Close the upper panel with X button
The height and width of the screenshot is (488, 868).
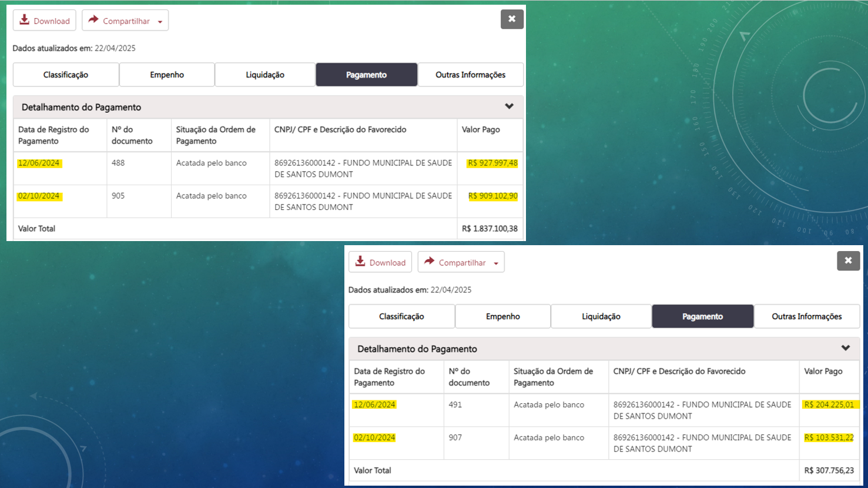coord(512,19)
